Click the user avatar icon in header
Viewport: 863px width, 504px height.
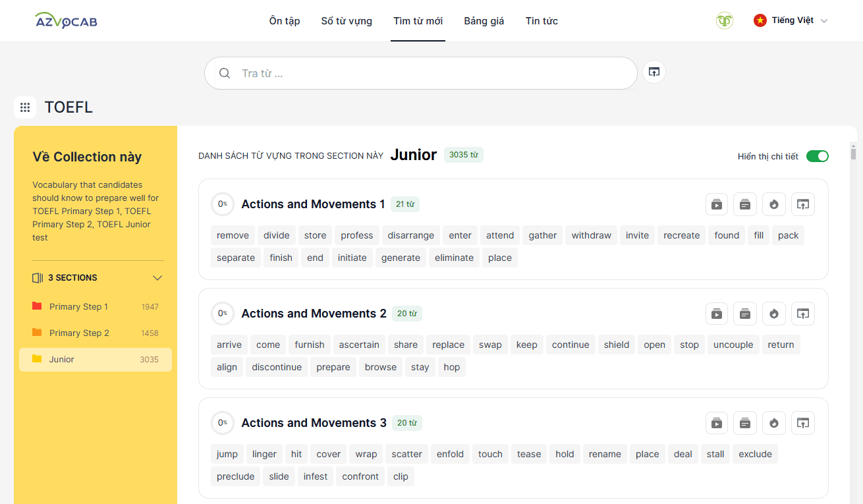[x=725, y=20]
